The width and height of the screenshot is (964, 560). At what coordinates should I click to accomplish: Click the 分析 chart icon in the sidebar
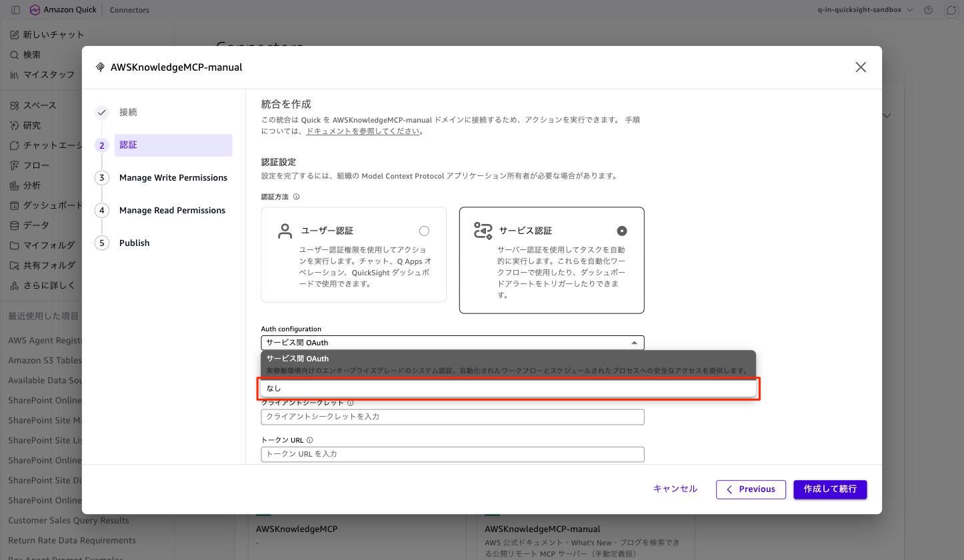tap(15, 185)
